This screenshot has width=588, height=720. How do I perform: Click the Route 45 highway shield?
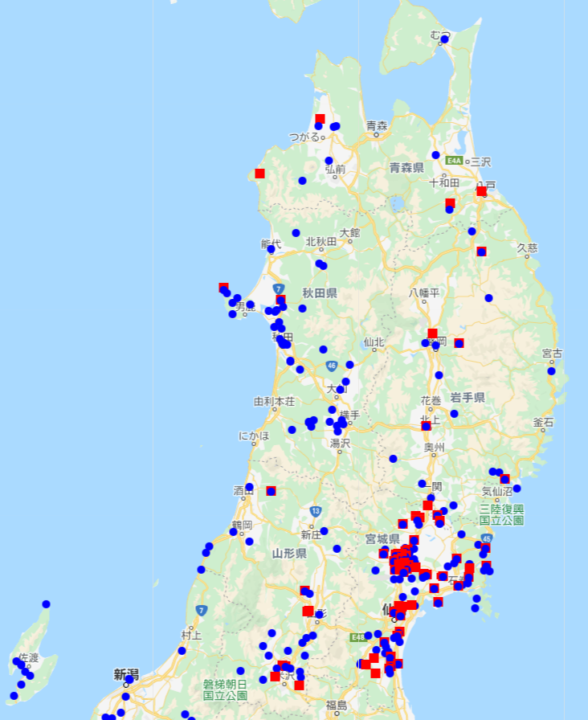click(x=486, y=538)
